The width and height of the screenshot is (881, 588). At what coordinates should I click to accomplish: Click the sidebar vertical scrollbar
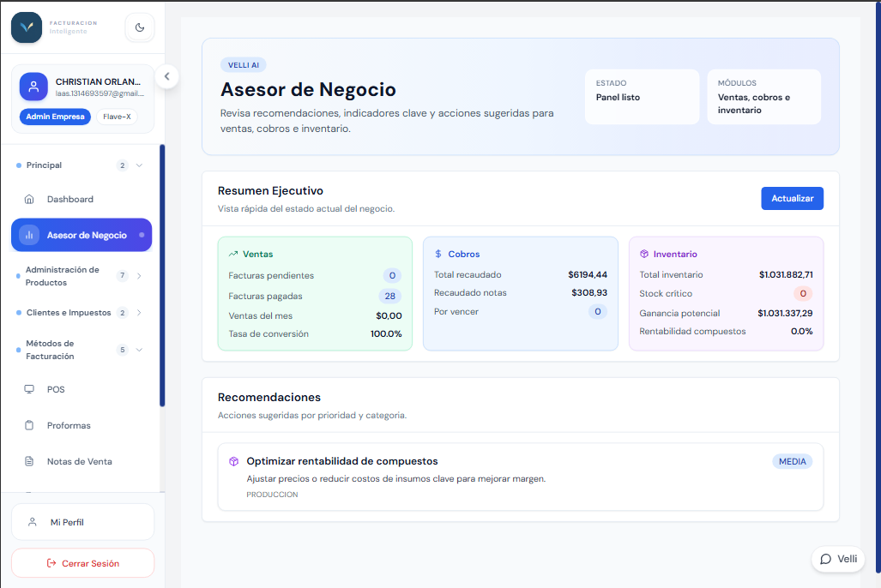click(x=162, y=275)
